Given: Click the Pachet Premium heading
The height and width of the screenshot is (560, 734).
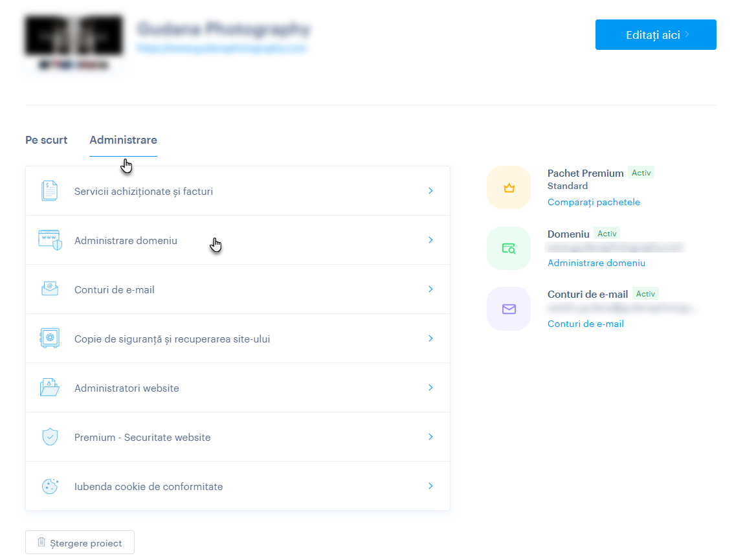Looking at the screenshot, I should tap(586, 174).
